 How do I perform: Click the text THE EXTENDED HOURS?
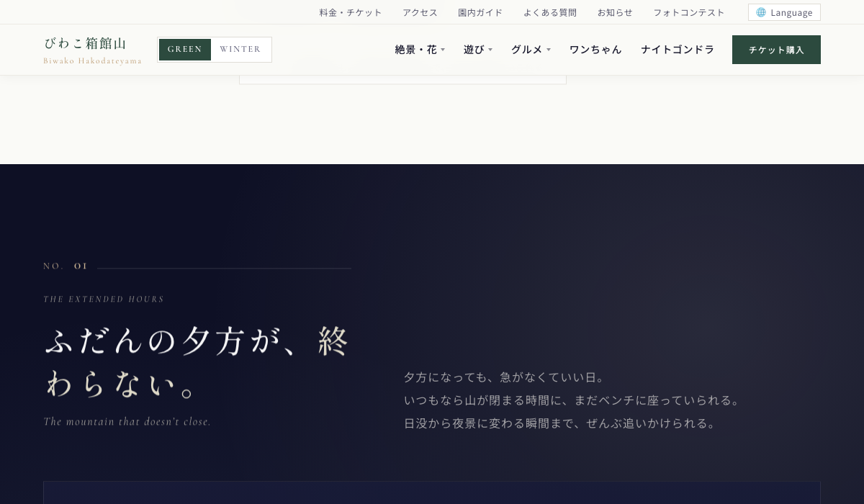[x=104, y=300]
